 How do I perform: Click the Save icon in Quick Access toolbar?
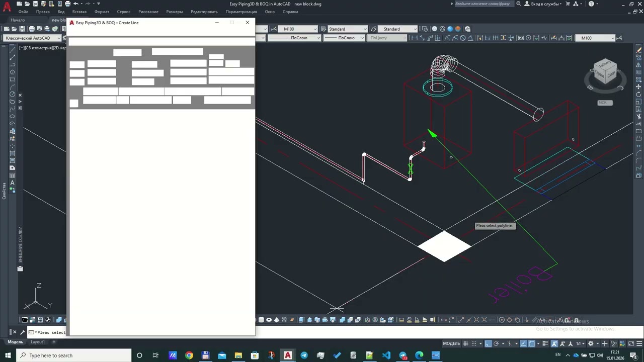(35, 4)
